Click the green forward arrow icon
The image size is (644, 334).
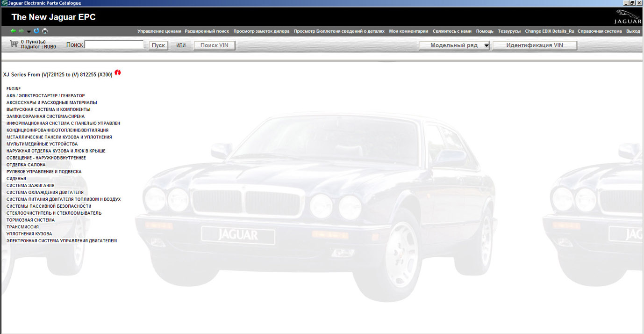click(x=21, y=31)
